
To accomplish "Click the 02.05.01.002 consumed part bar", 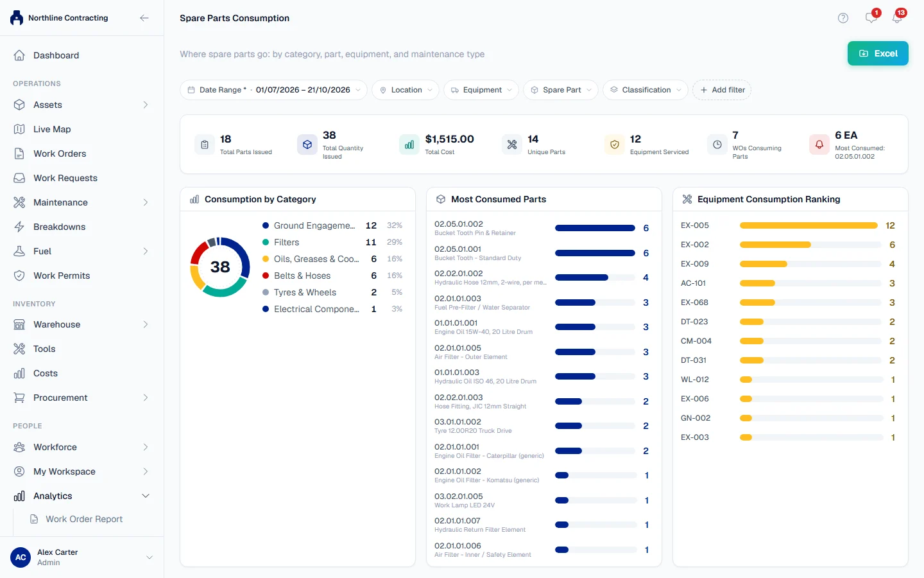I will pos(595,228).
